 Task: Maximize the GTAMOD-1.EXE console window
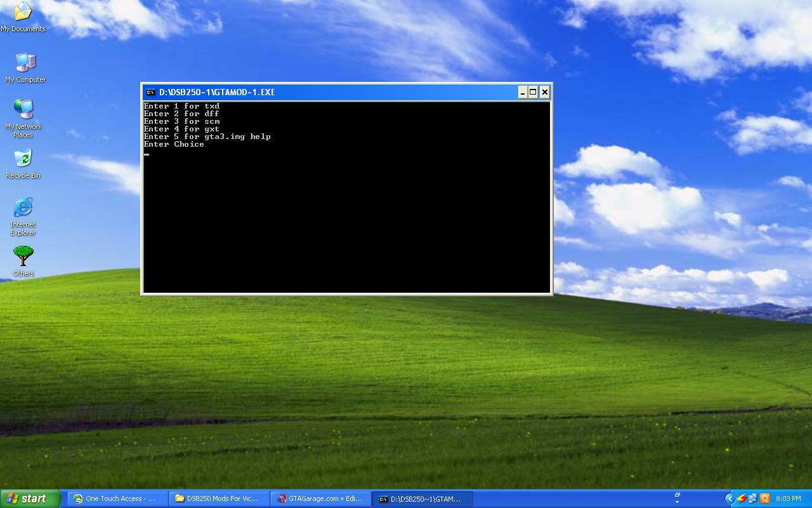[534, 92]
